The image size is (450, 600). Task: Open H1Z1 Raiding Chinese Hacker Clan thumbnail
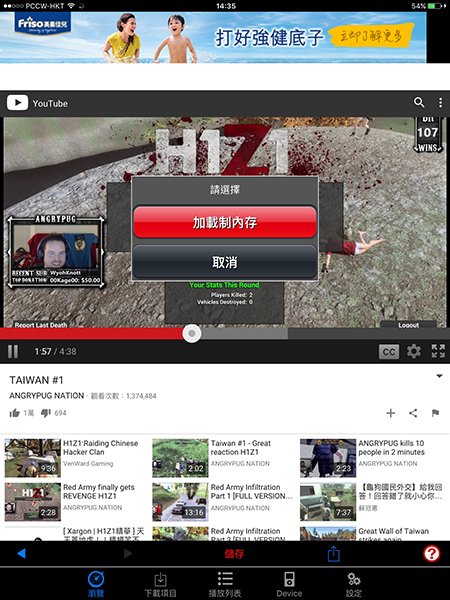(x=33, y=458)
